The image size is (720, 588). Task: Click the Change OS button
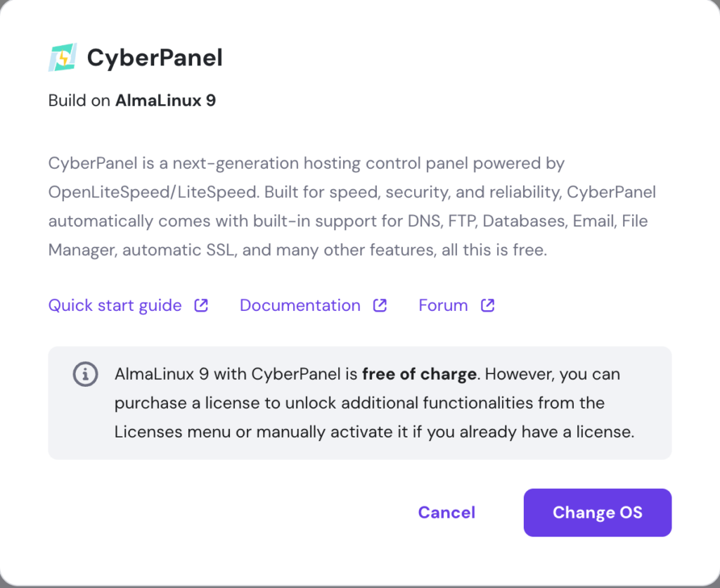[x=597, y=512]
